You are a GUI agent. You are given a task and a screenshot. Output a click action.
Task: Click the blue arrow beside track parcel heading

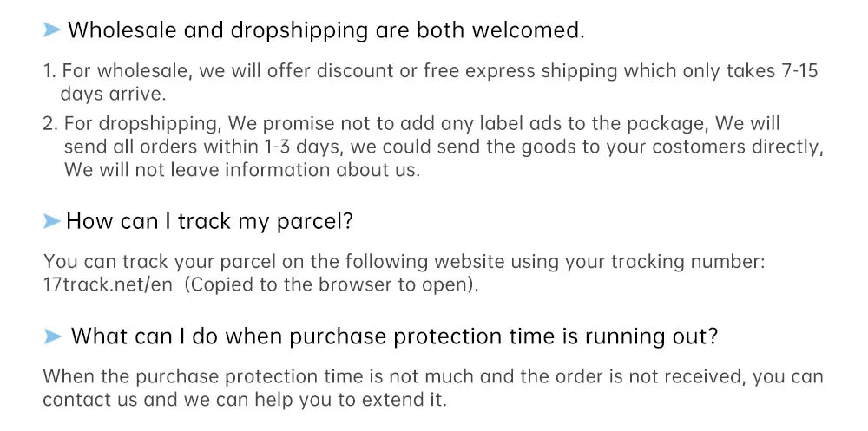tap(52, 222)
